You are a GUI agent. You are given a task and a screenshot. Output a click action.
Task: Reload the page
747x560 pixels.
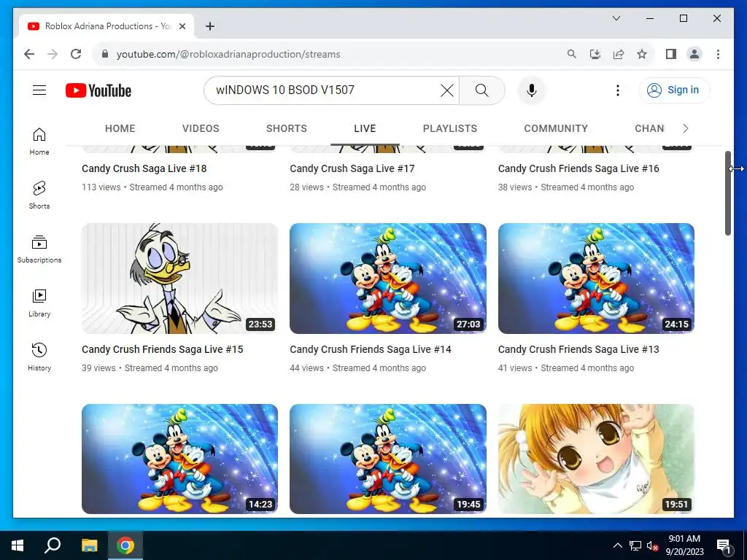click(76, 54)
